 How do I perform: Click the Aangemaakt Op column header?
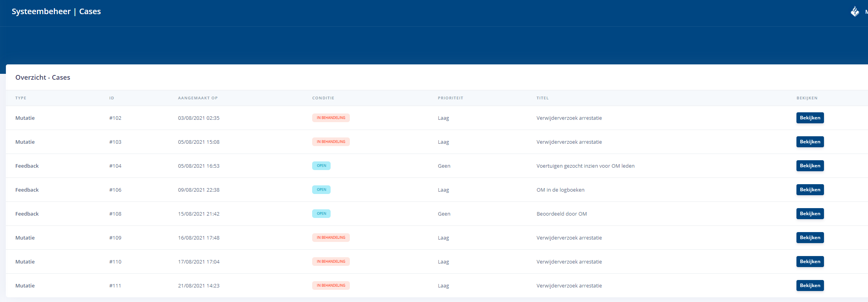(x=198, y=98)
